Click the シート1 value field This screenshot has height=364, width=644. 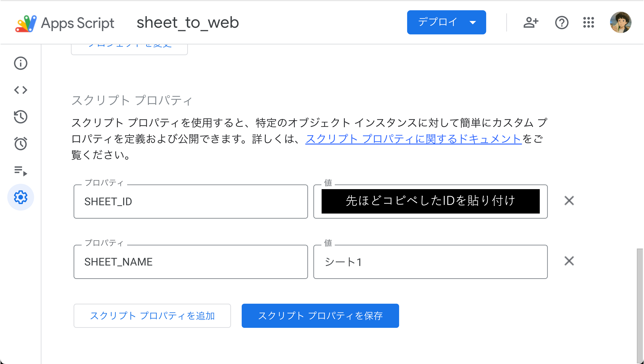click(431, 262)
